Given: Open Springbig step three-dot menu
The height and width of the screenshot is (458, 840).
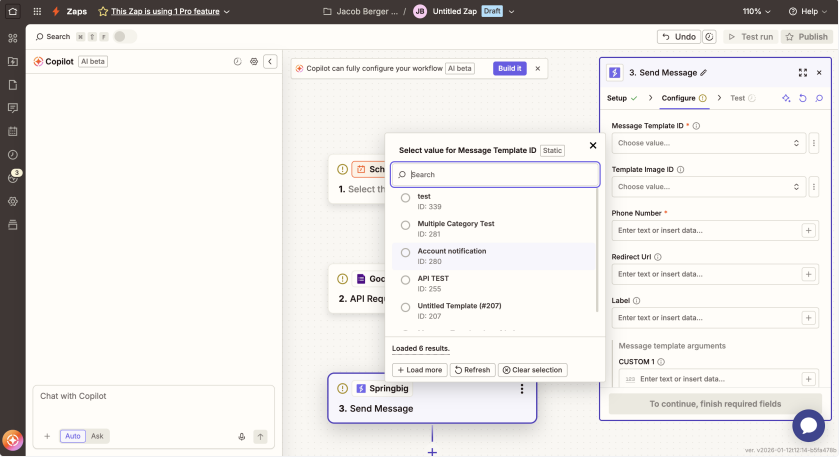Looking at the screenshot, I should (522, 389).
